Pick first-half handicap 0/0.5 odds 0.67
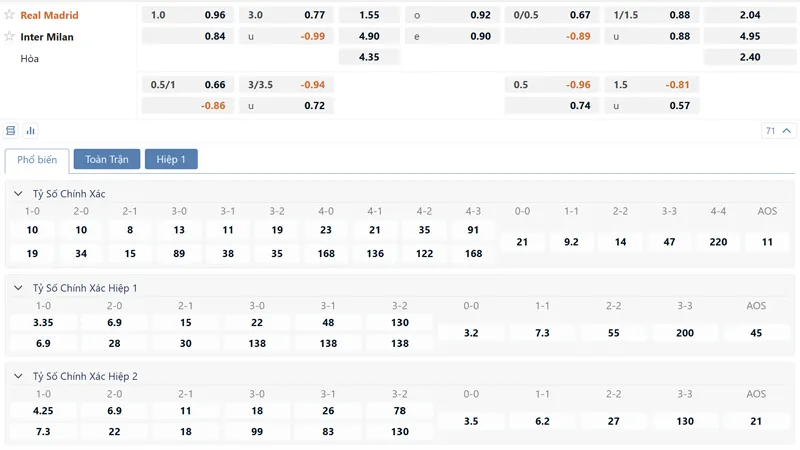800x450 pixels. click(552, 15)
